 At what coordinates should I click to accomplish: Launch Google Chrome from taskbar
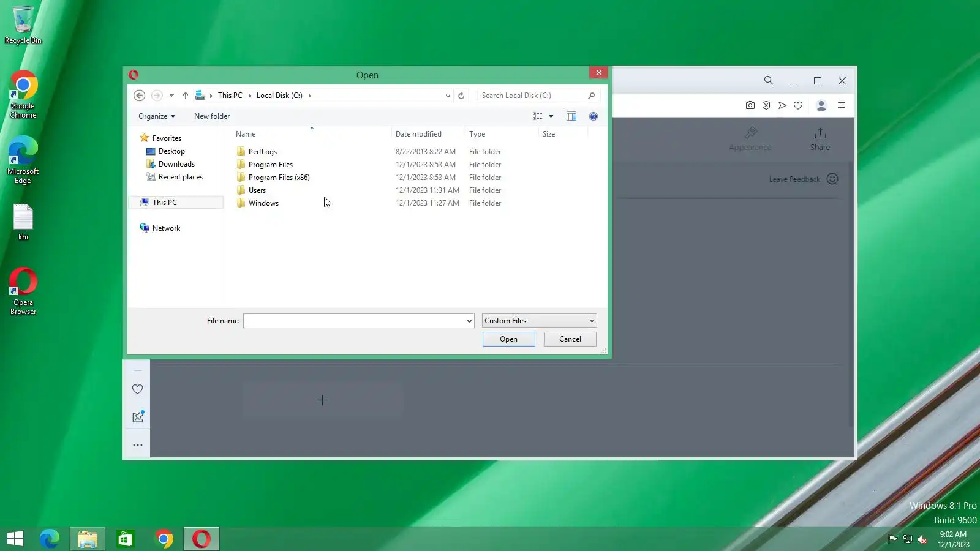click(x=164, y=539)
